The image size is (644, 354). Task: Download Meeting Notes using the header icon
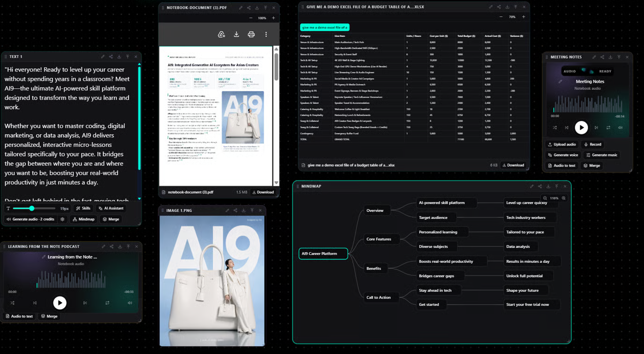[611, 57]
